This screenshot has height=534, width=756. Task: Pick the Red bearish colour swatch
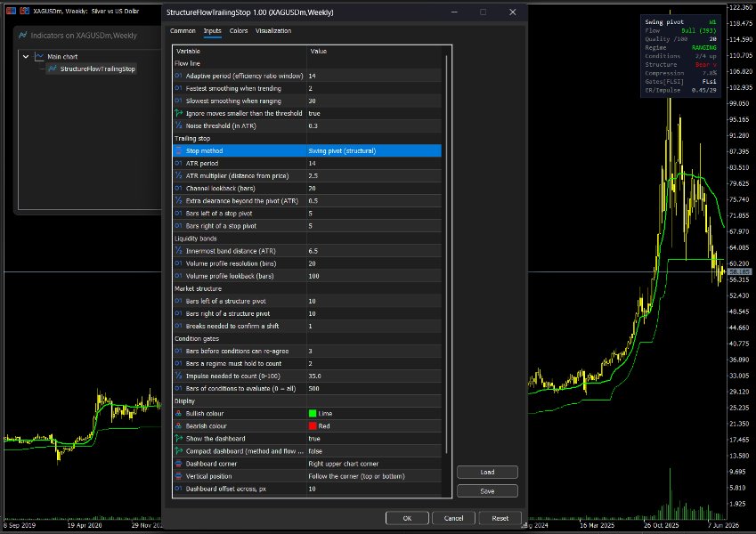click(313, 426)
